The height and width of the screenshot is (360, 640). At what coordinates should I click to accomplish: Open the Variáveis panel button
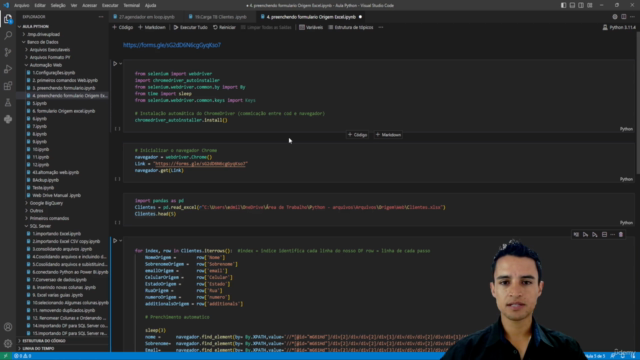click(x=311, y=27)
